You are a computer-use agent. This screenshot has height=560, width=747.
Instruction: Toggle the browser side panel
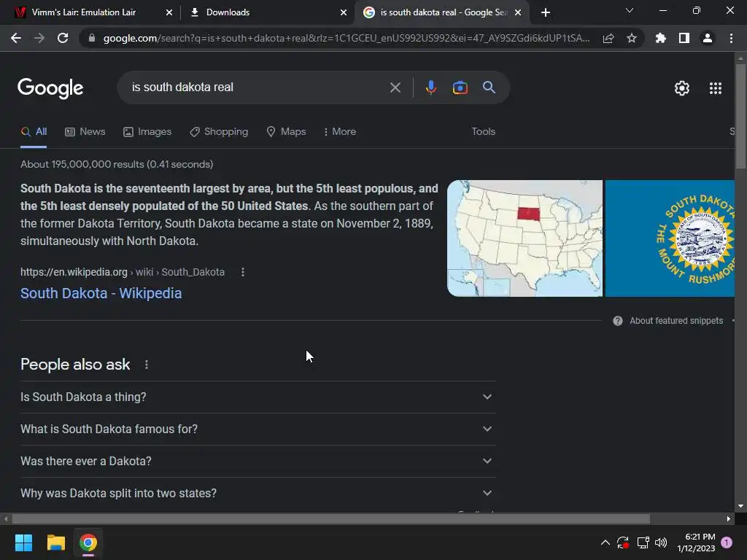click(x=684, y=38)
